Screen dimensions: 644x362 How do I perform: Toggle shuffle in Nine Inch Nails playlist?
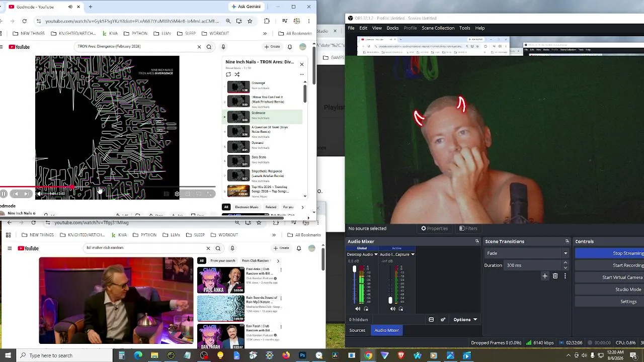coord(237,74)
